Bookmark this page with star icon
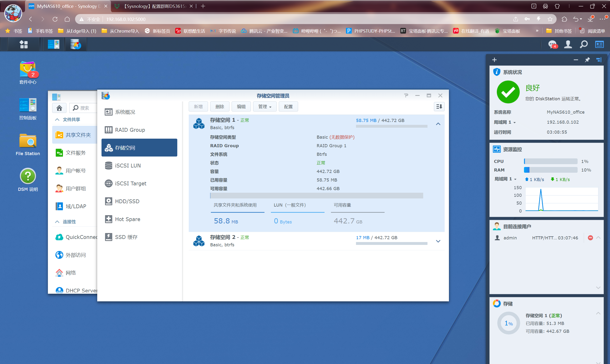Screen dimensions: 610x364 click(x=550, y=19)
